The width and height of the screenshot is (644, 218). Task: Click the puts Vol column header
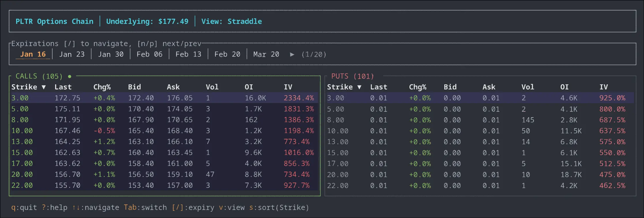[x=528, y=87]
